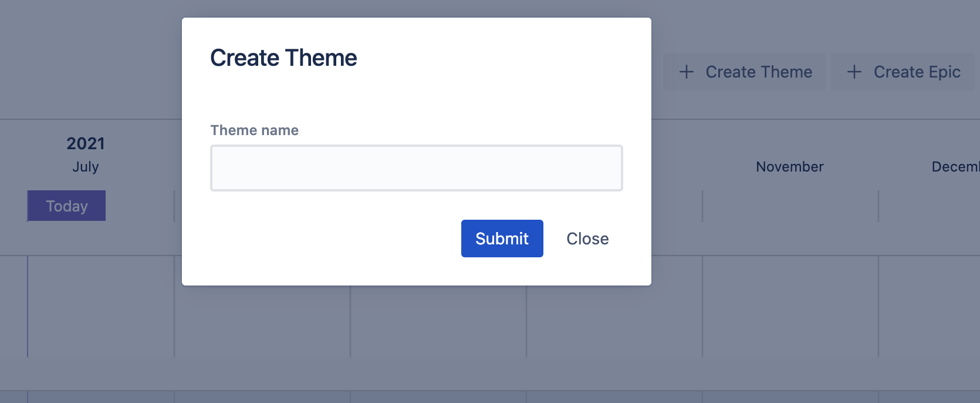
Task: Jump to Today on the timeline
Action: click(67, 206)
